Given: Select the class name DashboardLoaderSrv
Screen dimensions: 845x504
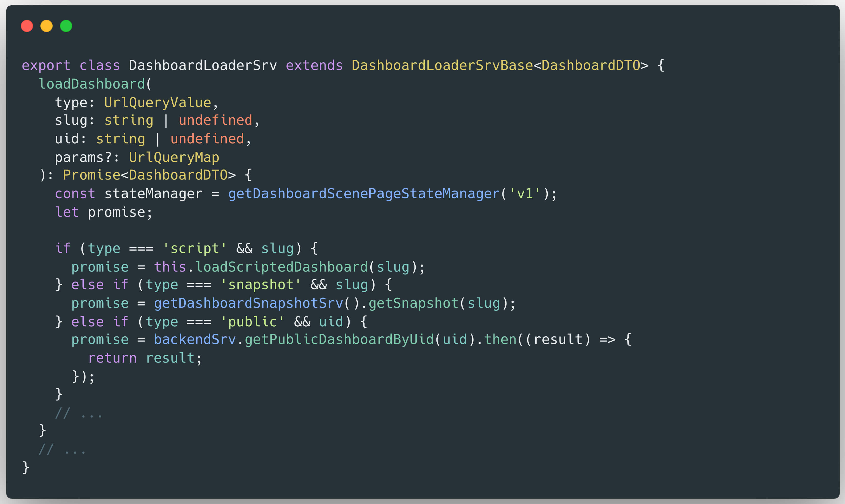Looking at the screenshot, I should coord(202,65).
